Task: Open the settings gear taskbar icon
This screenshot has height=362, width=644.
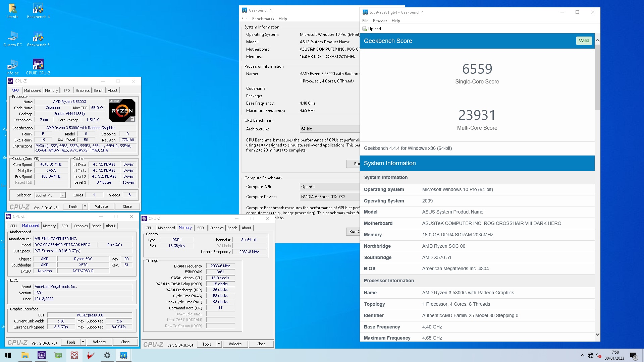Action: point(107,355)
